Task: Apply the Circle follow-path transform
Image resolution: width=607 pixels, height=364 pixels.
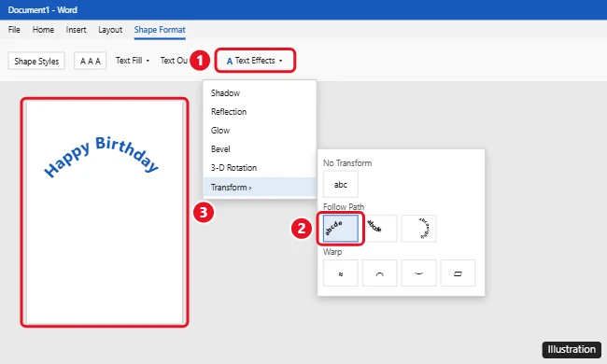Action: (x=419, y=229)
